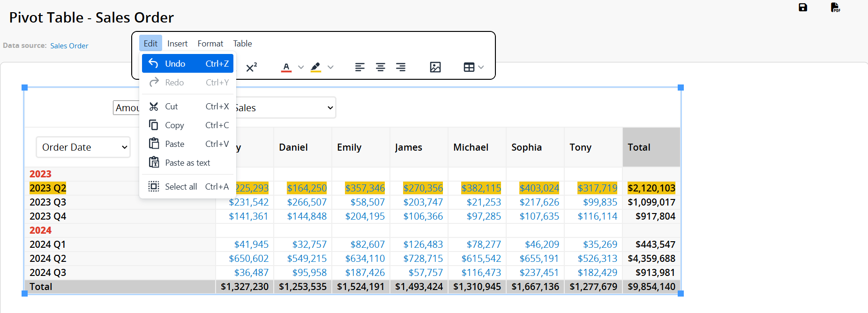Insert an image using the toolbar icon

coord(435,67)
